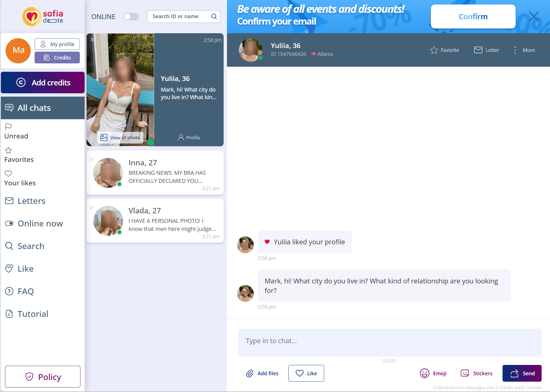Open Yuliia's Profile from the chat card
Viewport: 550px width, 392px height.
coord(189,137)
